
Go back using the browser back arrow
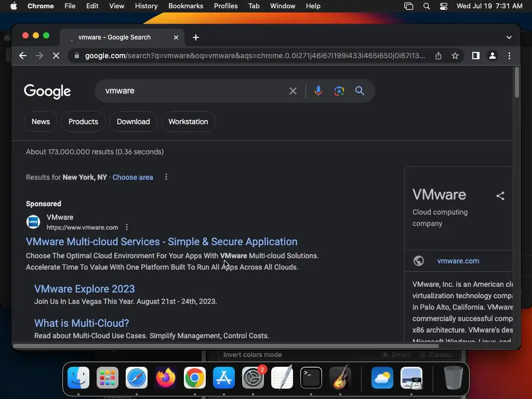click(x=23, y=56)
